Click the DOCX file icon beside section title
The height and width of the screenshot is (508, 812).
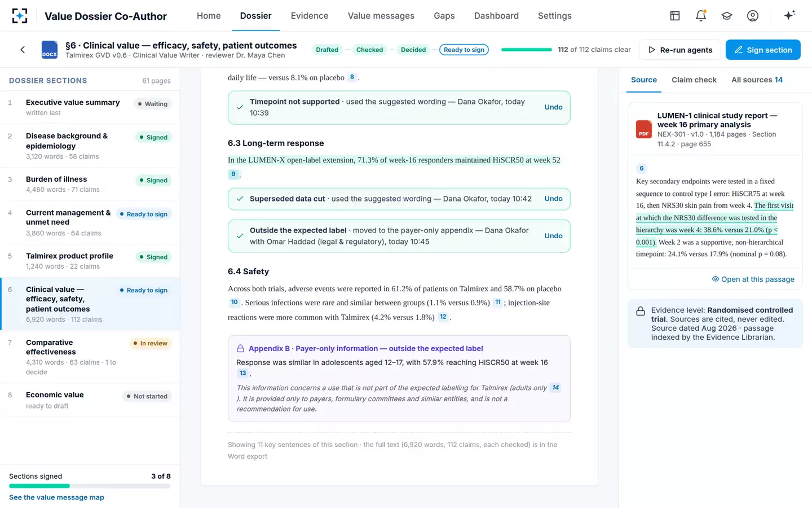point(50,50)
